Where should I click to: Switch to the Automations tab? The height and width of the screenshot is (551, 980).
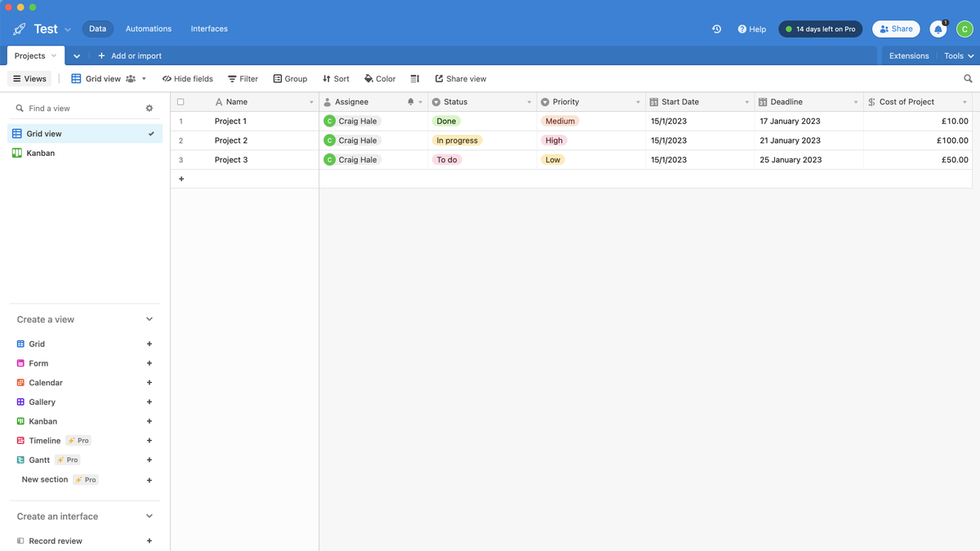click(x=148, y=29)
